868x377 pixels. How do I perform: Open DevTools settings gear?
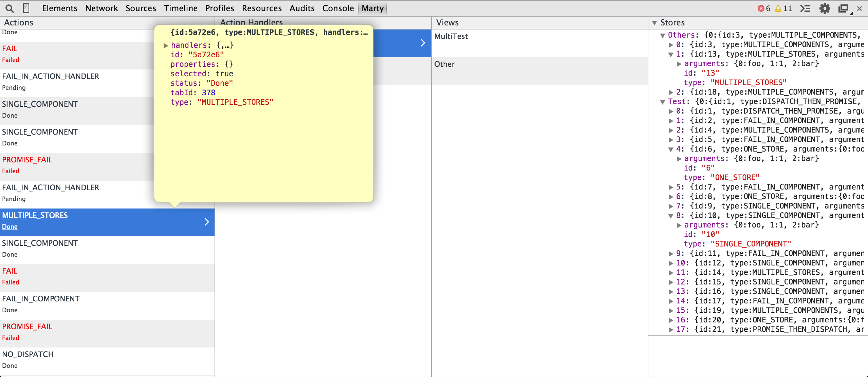825,8
